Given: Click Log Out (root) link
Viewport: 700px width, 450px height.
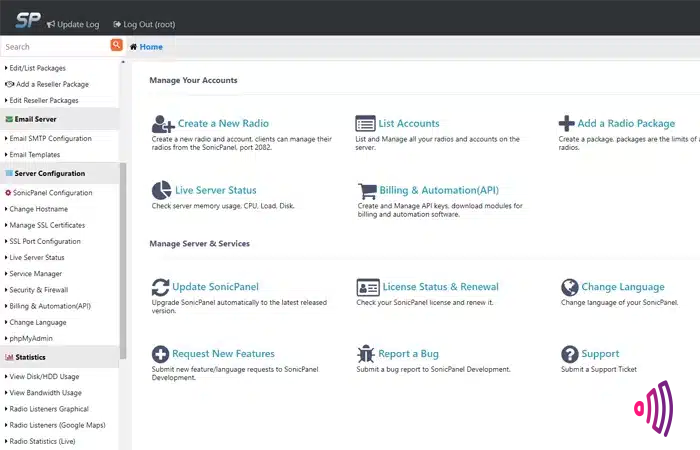Looking at the screenshot, I should pyautogui.click(x=148, y=23).
